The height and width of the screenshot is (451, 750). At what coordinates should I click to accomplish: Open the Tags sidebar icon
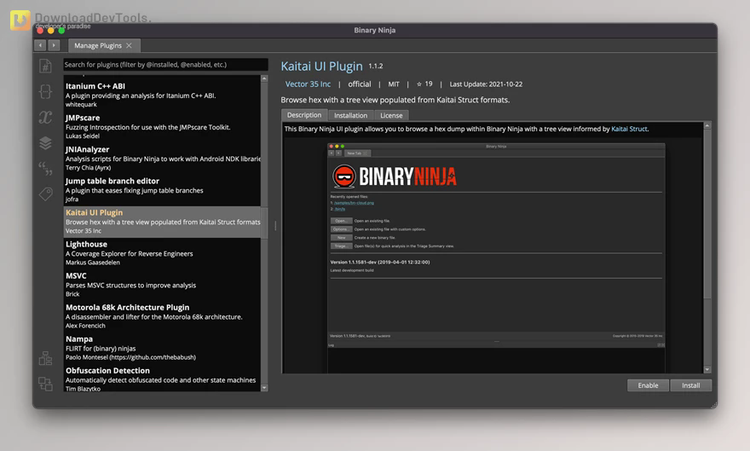[45, 194]
